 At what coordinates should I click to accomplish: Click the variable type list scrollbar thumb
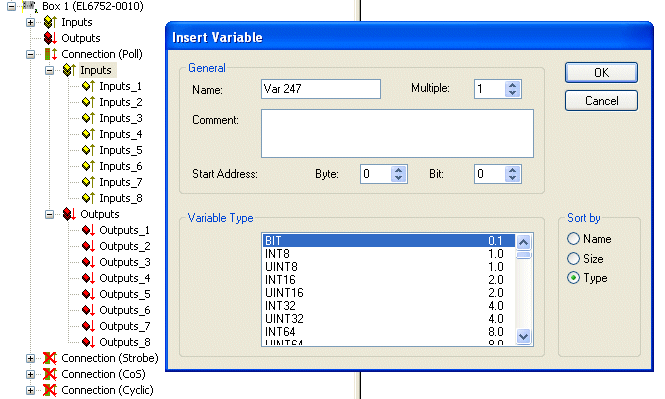523,255
